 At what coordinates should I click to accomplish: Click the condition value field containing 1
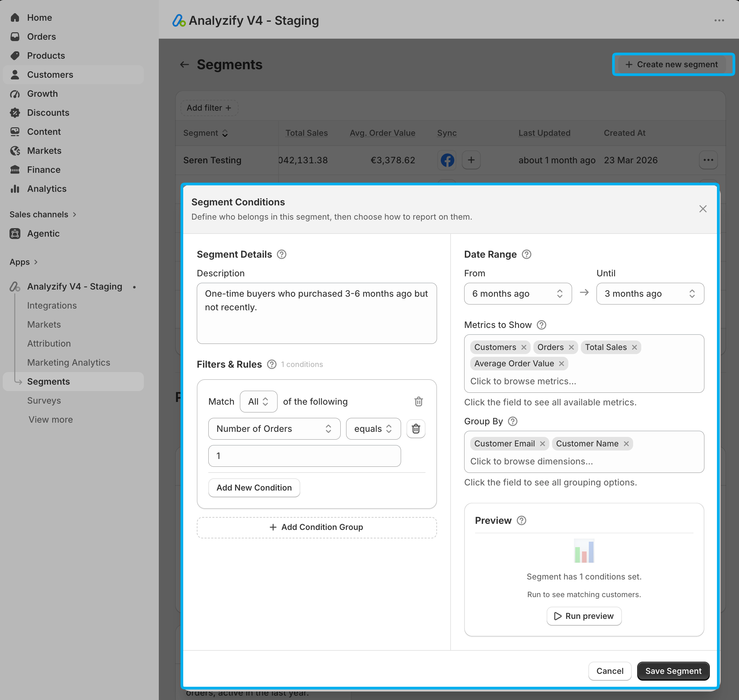[x=304, y=456]
